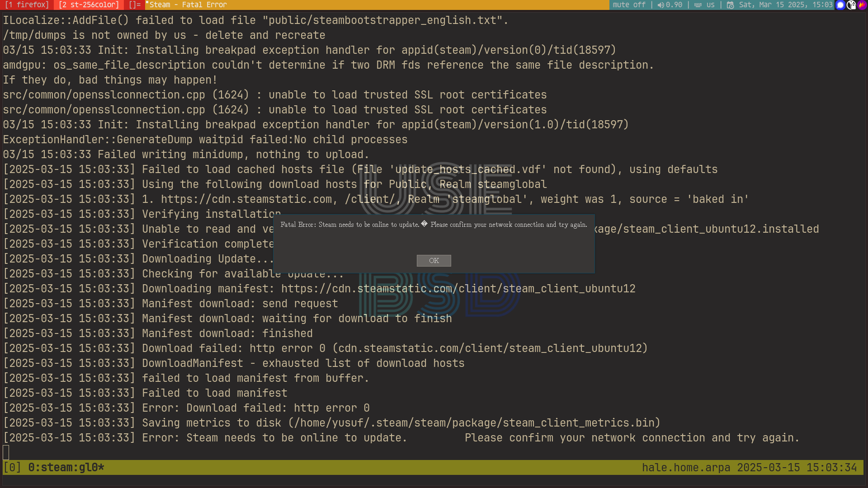Click the 0:steam:gl0* tmux window entry
The height and width of the screenshot is (488, 868).
66,468
